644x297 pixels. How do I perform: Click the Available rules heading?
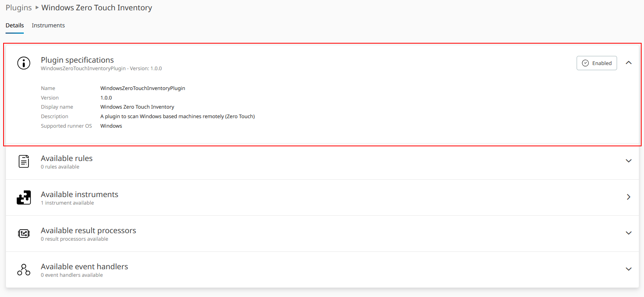(x=67, y=158)
